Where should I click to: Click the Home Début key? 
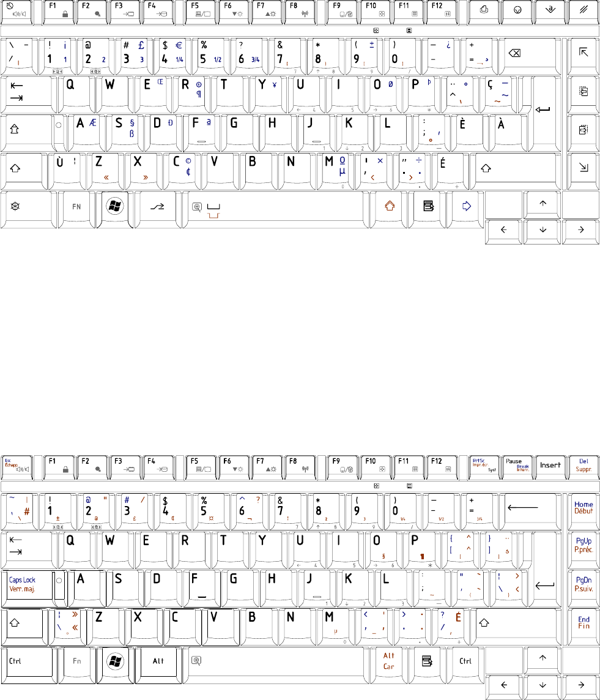click(583, 511)
